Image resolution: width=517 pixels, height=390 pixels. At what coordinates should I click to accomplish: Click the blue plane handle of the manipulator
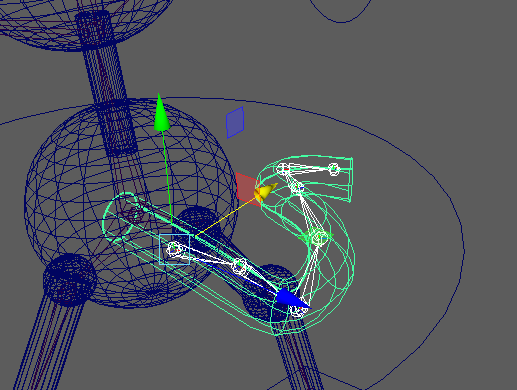pos(235,122)
